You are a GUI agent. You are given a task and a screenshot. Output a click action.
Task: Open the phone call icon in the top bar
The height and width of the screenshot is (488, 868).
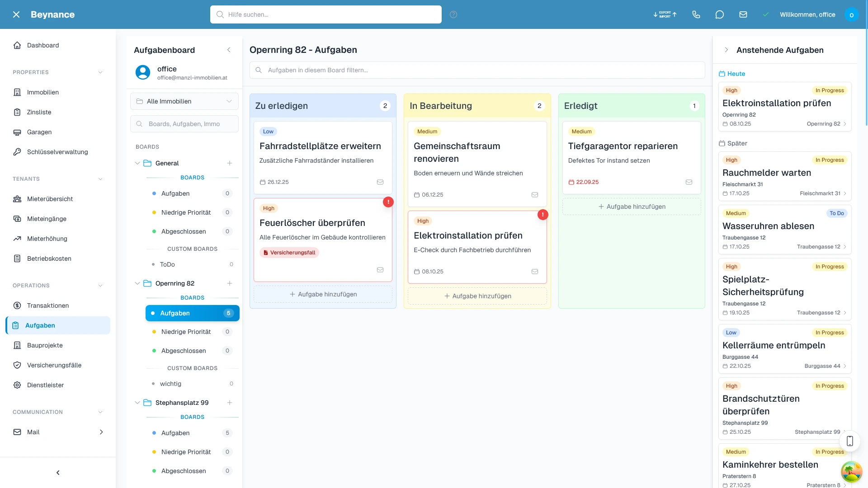point(696,14)
